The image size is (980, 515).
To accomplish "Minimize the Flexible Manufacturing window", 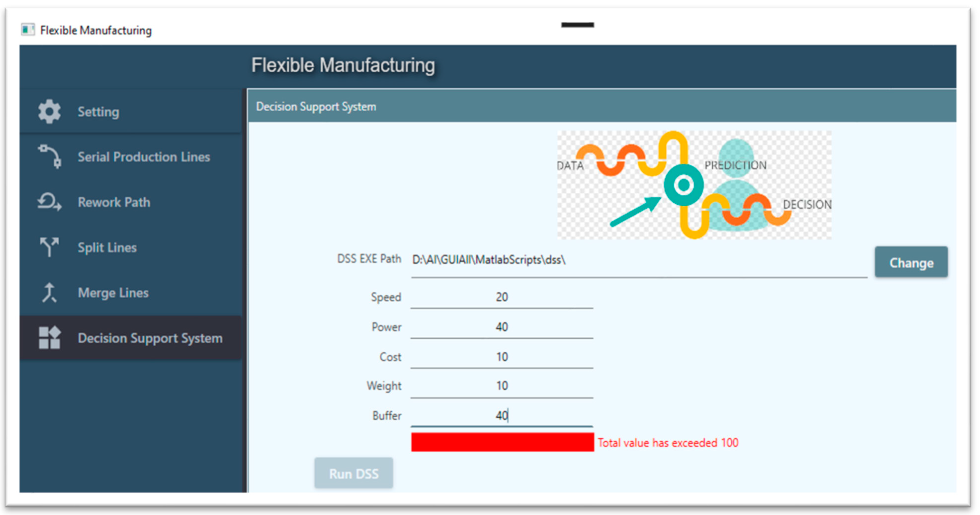I will [577, 25].
